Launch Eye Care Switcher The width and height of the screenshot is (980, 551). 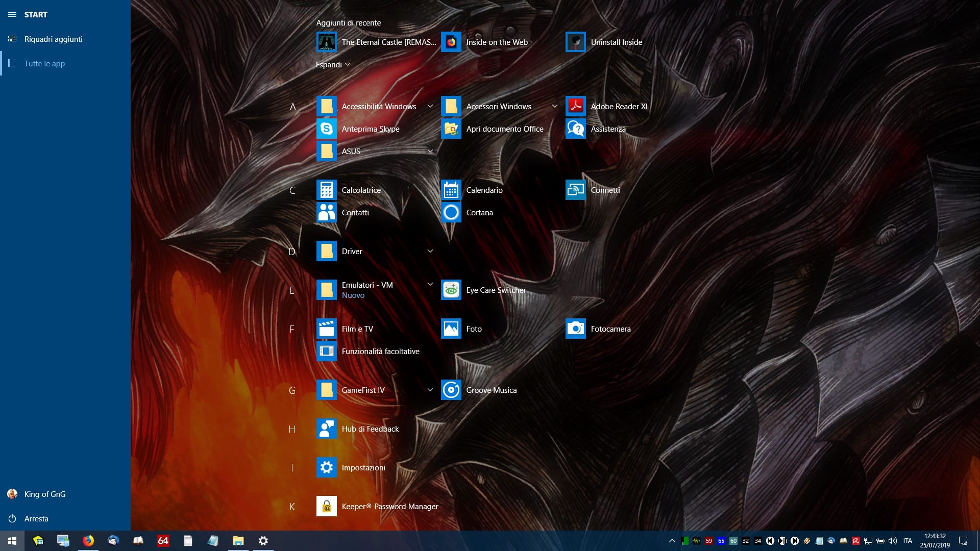coord(495,290)
